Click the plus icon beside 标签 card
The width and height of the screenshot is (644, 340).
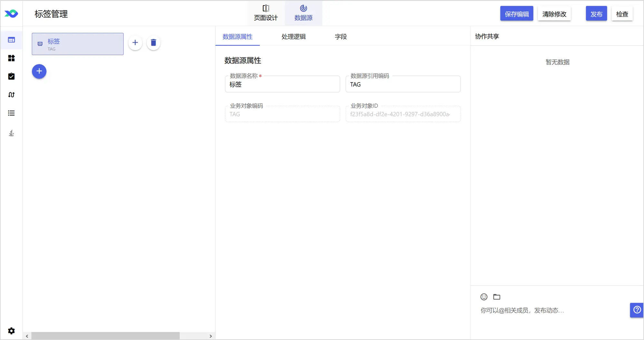135,43
